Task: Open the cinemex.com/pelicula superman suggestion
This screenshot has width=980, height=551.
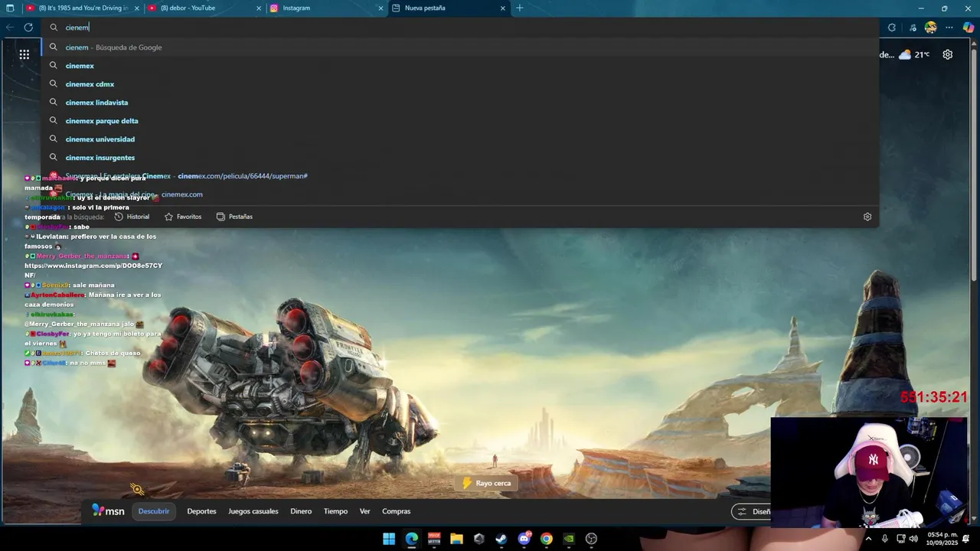Action: pos(459,176)
